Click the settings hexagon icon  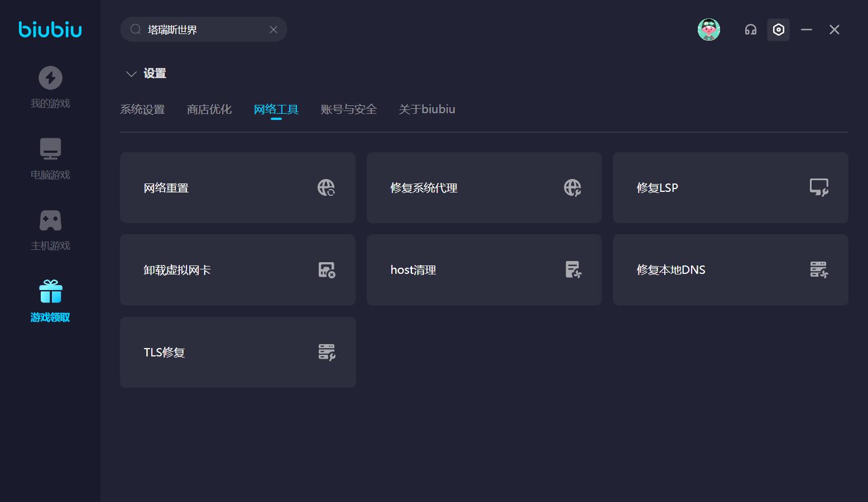779,30
